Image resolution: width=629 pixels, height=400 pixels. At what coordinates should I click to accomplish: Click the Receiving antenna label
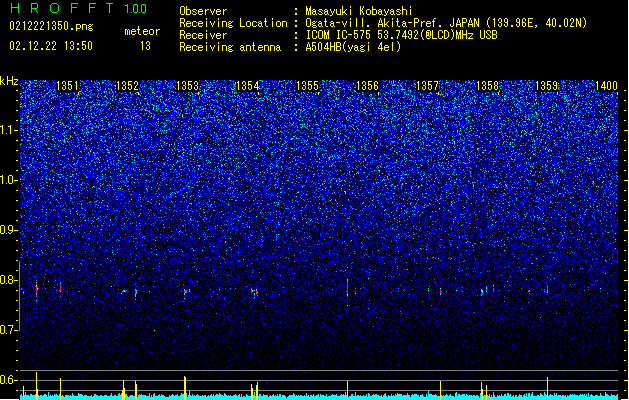pyautogui.click(x=230, y=47)
